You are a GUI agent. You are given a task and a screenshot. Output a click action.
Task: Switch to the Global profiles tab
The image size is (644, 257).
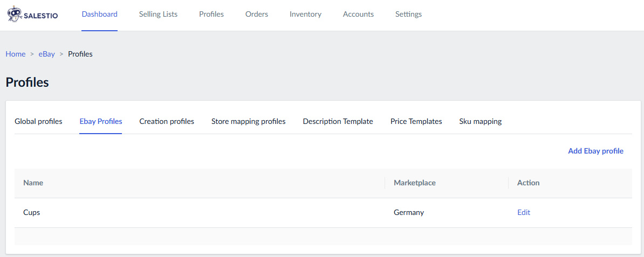(38, 121)
